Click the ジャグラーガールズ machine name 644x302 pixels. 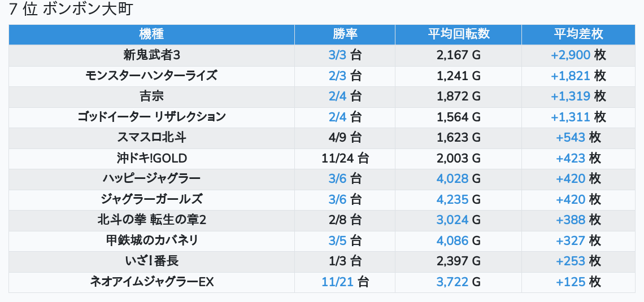[x=151, y=199]
